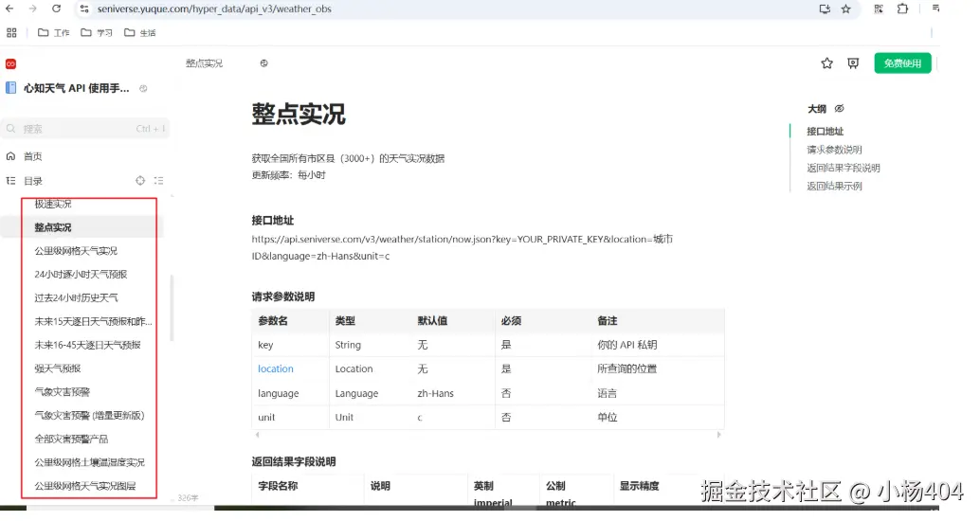Click the browser address bar URL
Image resolution: width=980 pixels, height=521 pixels.
click(214, 9)
